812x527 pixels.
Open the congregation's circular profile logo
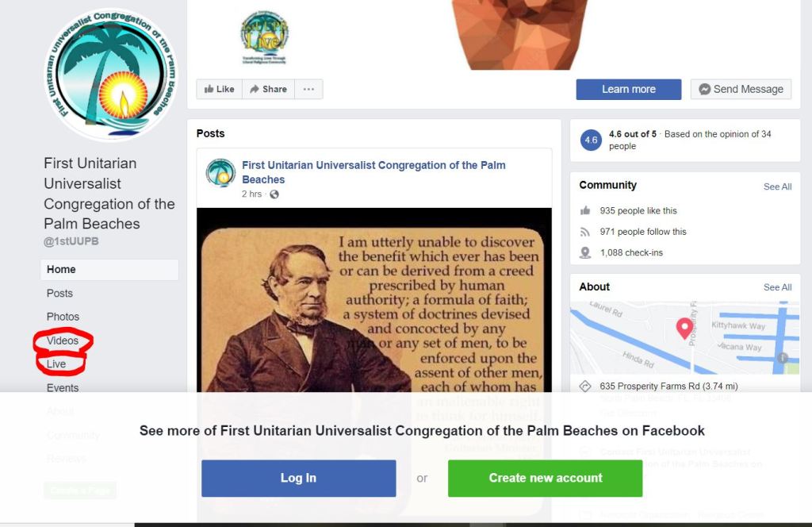(x=111, y=74)
